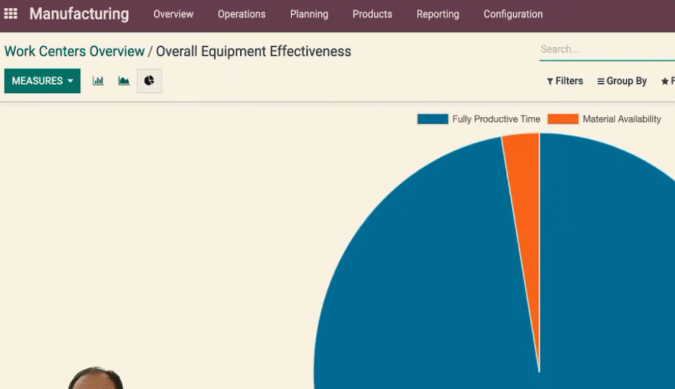This screenshot has width=675, height=389.
Task: Open the Group By dropdown
Action: coord(622,81)
